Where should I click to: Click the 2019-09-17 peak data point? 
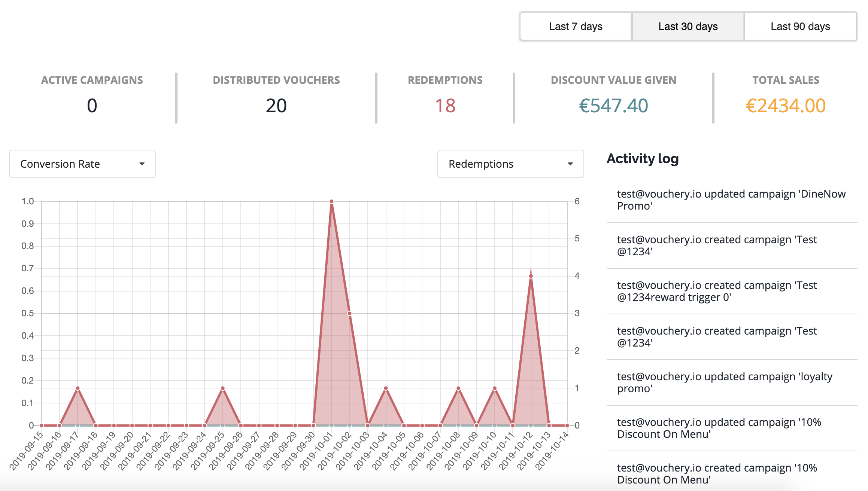click(78, 388)
